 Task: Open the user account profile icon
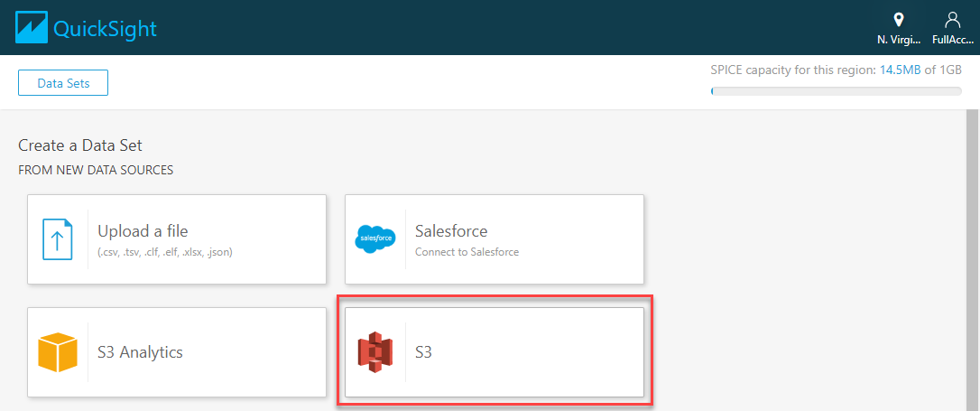tap(953, 20)
